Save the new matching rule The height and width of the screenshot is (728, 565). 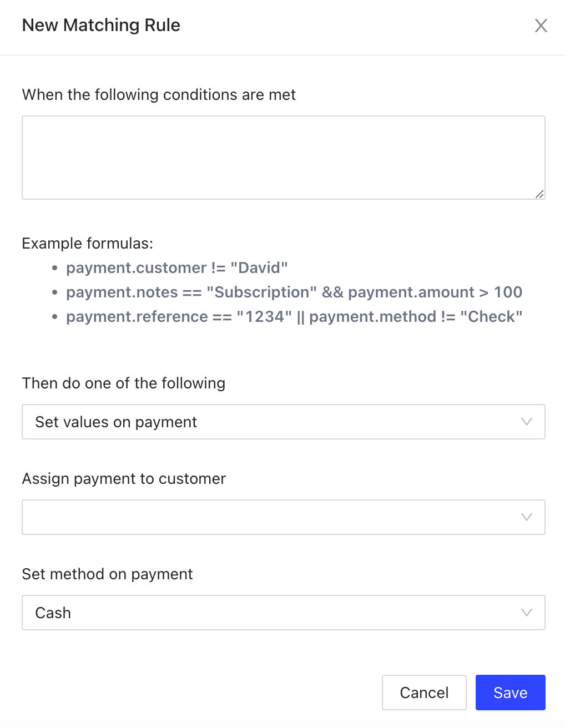pos(510,692)
